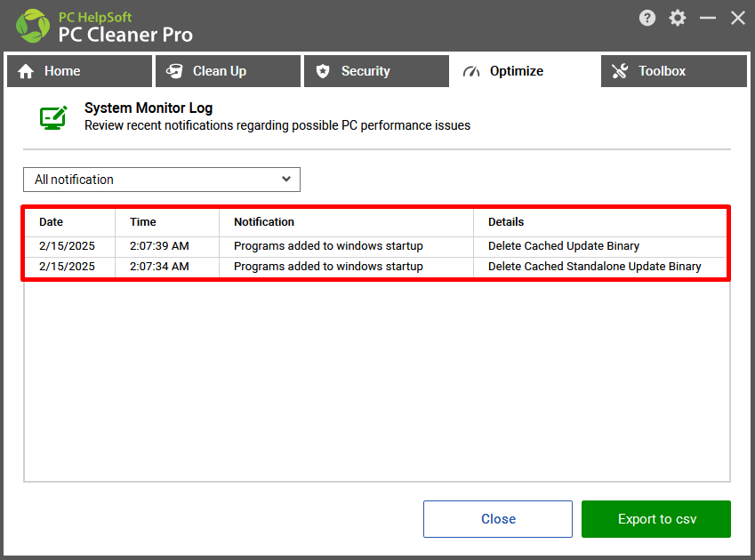Open the help question mark icon
This screenshot has width=755, height=560.
[647, 19]
